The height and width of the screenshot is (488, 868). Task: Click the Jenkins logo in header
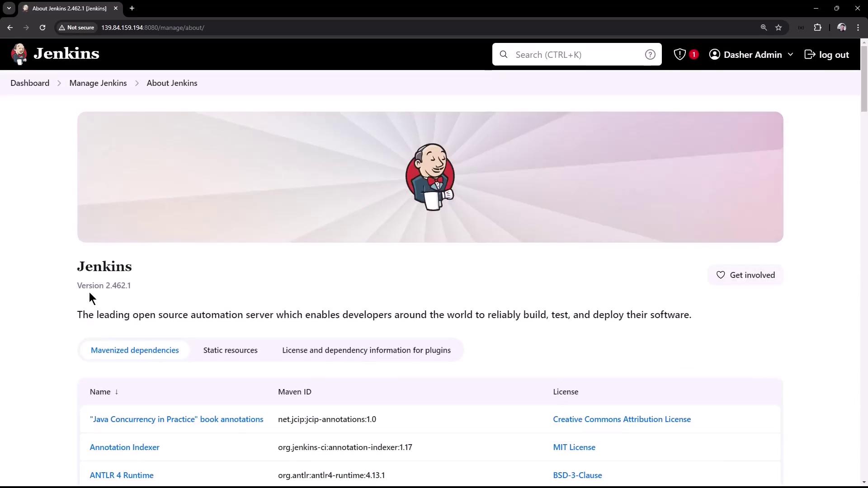pos(55,54)
